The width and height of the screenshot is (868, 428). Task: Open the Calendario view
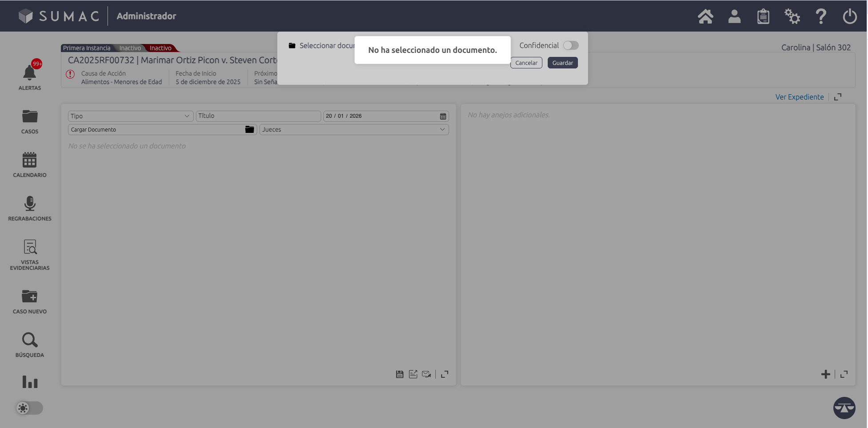pyautogui.click(x=30, y=164)
